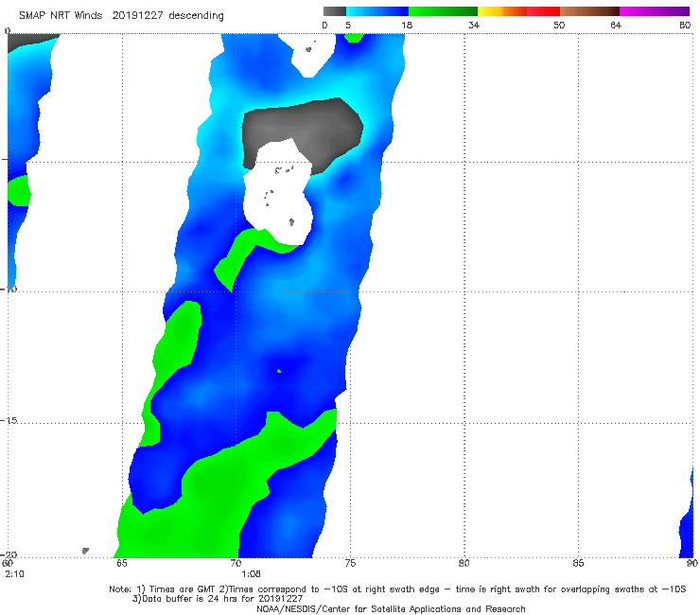Click the longitude label '65' on the bottom axis

[x=122, y=563]
